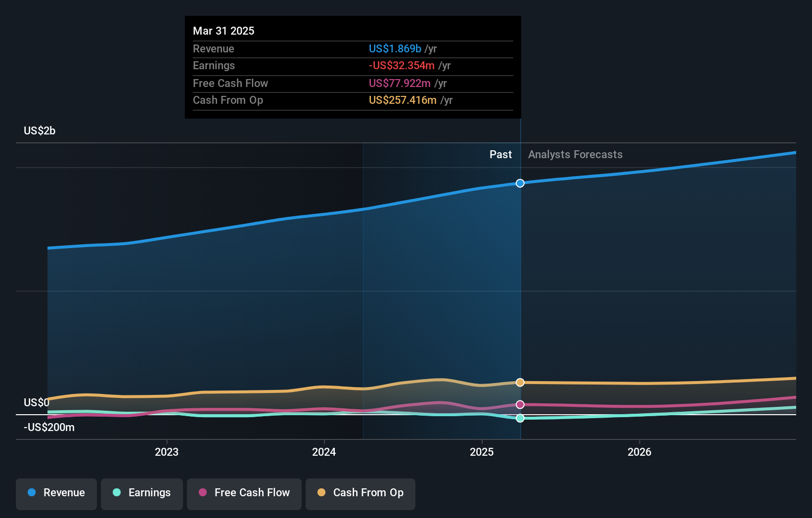Click the Past label on the chart
This screenshot has width=812, height=518.
500,155
